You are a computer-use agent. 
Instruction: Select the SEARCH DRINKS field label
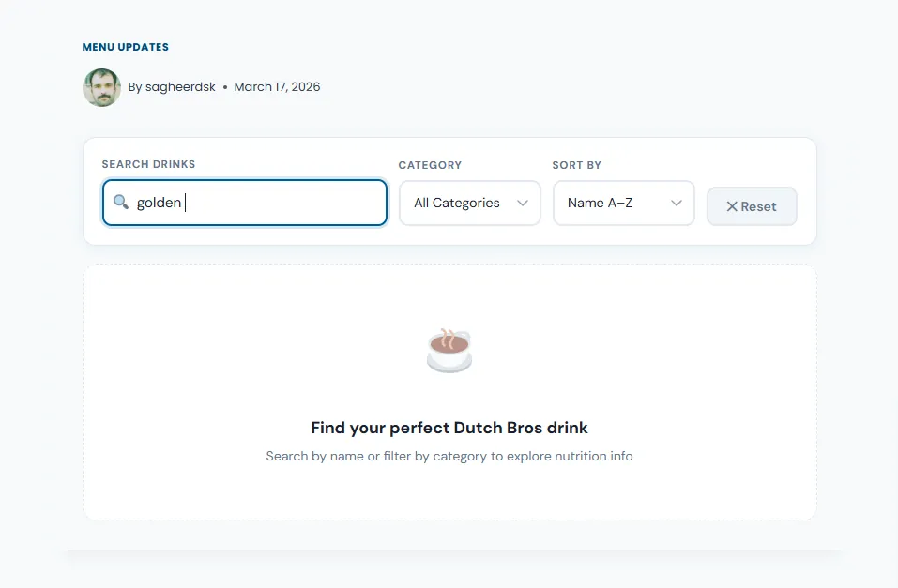click(148, 163)
